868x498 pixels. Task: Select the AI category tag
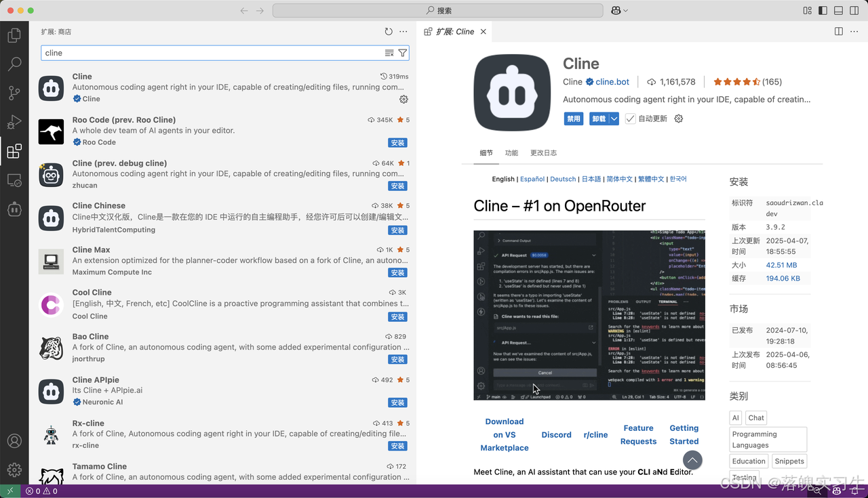[736, 418]
